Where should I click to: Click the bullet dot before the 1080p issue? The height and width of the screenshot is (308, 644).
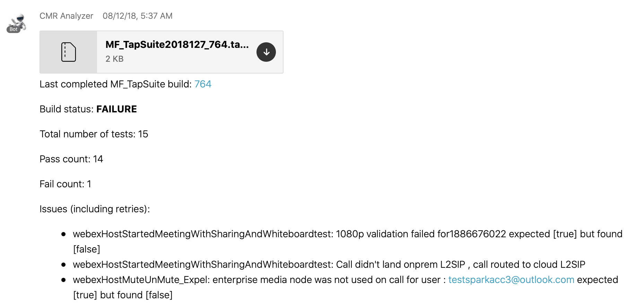pos(63,234)
